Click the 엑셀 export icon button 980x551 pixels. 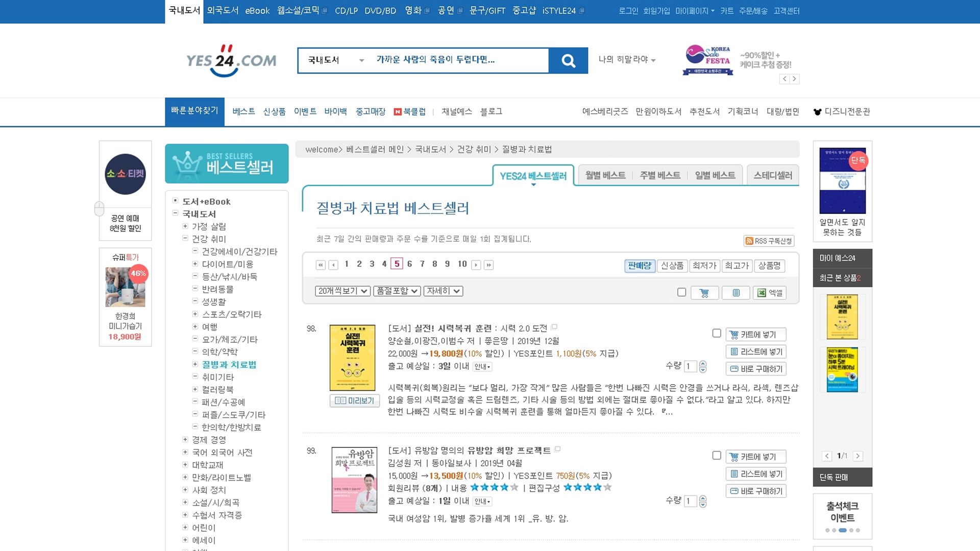pos(769,293)
